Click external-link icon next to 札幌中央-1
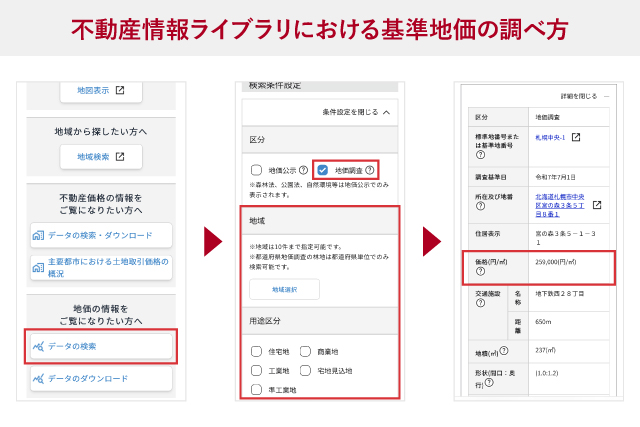The height and width of the screenshot is (427, 640). (576, 137)
